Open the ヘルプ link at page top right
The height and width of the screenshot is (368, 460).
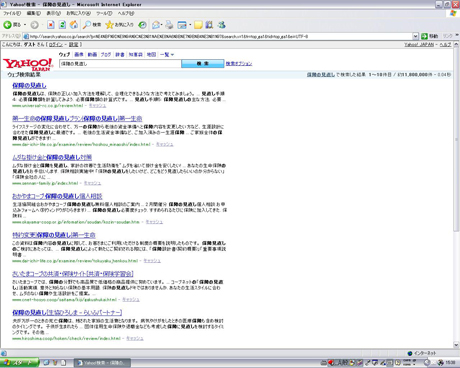(445, 45)
